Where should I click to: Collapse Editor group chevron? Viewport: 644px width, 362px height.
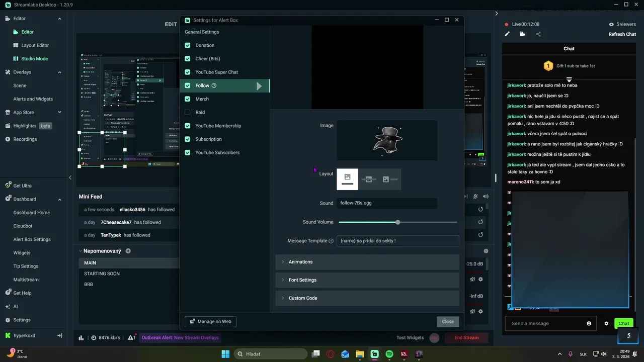click(x=59, y=19)
